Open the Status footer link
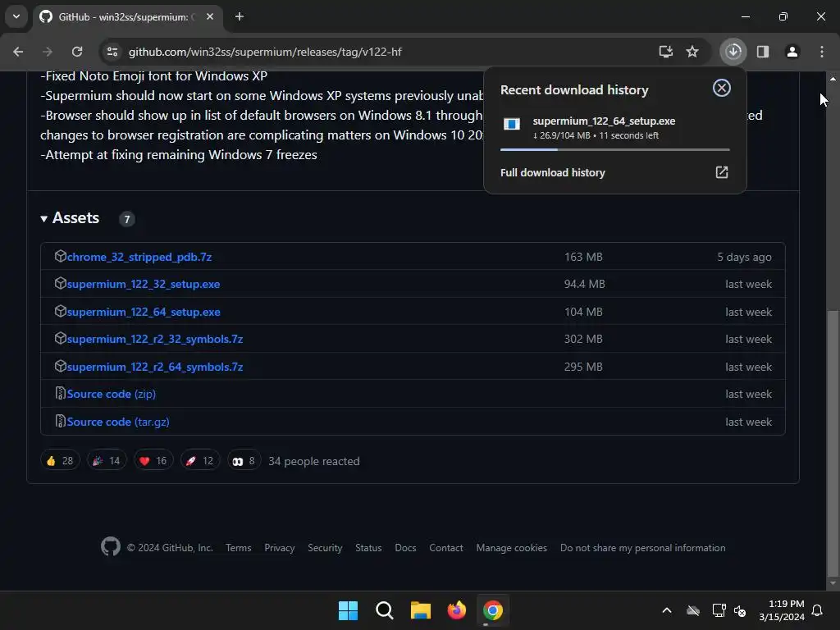Screen dimensions: 840x630 point(368,547)
